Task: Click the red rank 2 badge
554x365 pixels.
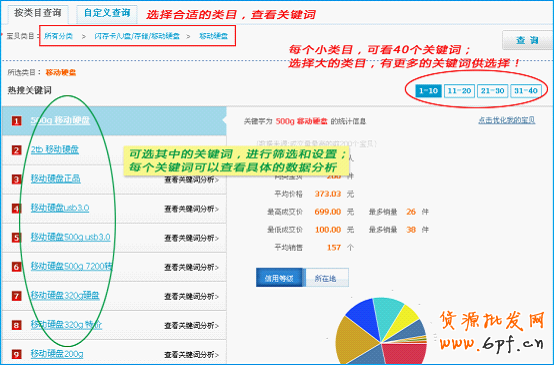Action: pos(16,150)
